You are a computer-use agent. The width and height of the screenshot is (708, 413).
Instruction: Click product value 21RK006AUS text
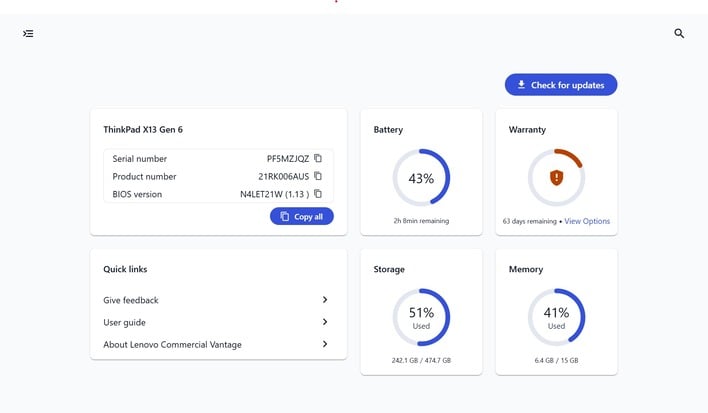click(x=284, y=176)
